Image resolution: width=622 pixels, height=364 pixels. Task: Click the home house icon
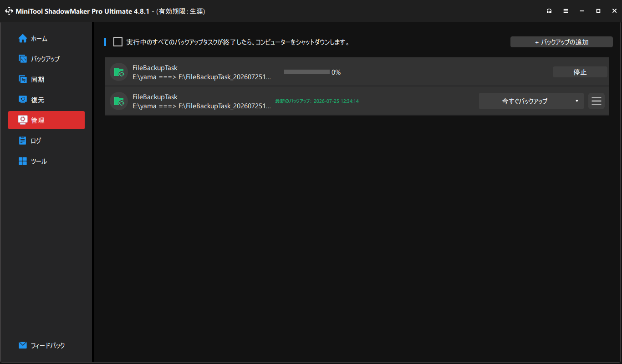tap(23, 38)
